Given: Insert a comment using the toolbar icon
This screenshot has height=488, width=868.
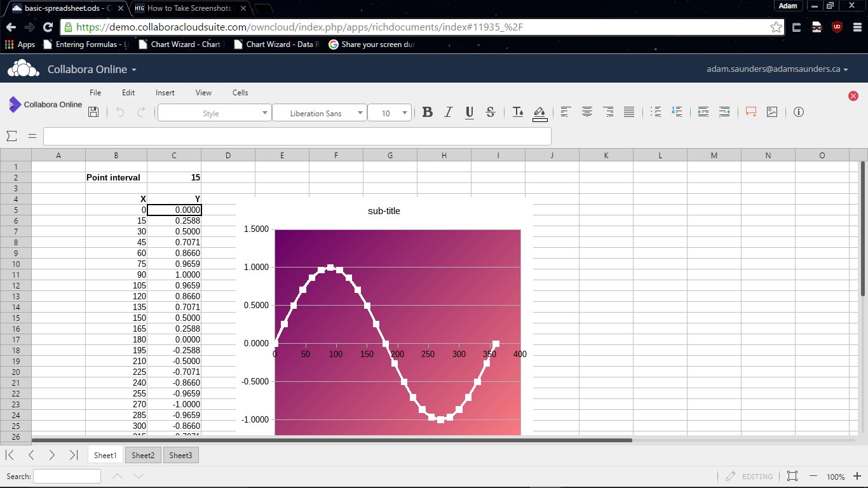Looking at the screenshot, I should point(751,112).
